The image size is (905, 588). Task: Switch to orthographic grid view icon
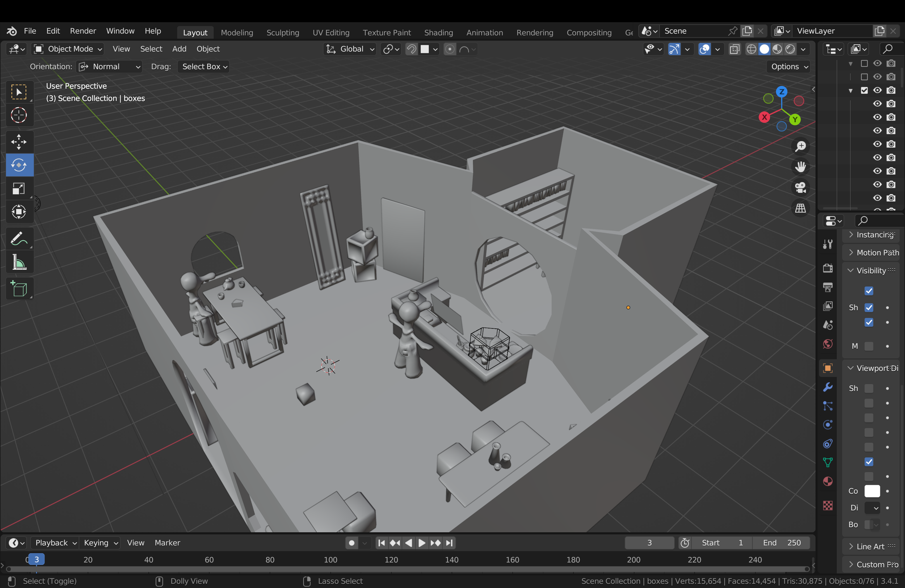coord(800,208)
